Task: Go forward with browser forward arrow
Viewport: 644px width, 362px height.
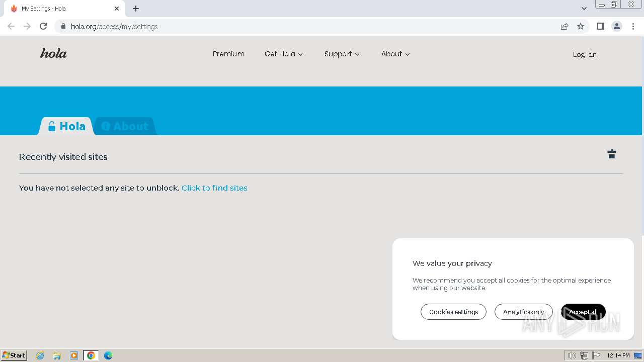Action: pos(27,26)
